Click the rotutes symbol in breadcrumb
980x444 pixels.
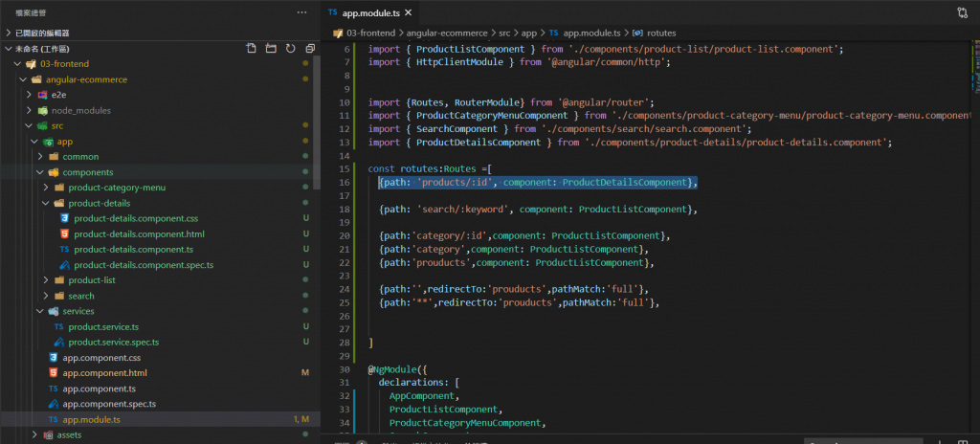[x=659, y=33]
